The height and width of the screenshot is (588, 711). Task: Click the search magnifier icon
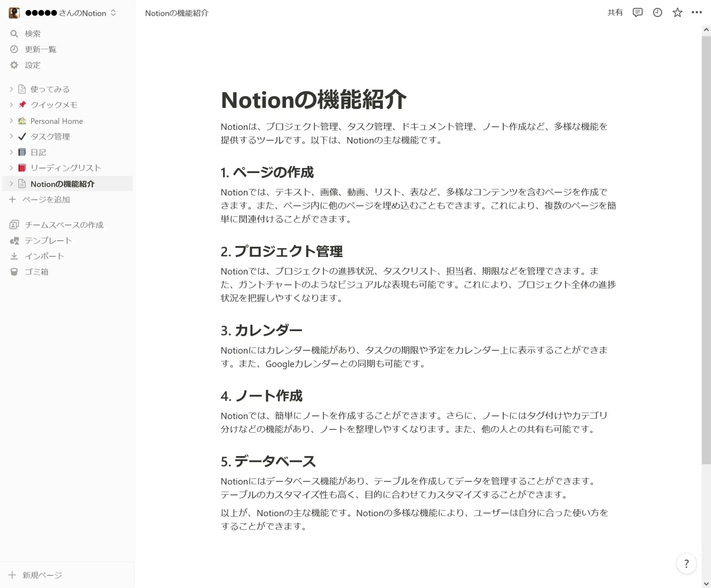(14, 34)
